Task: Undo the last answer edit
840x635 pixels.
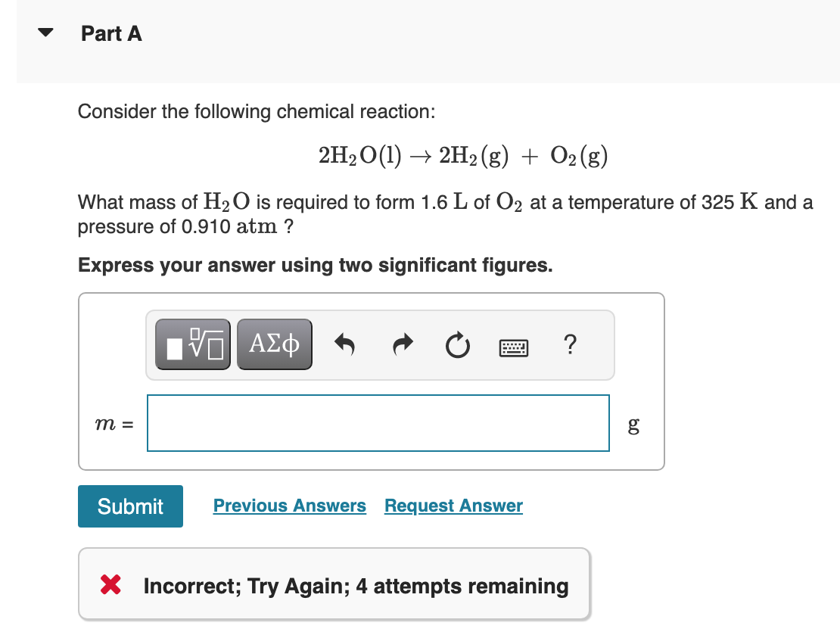Action: (x=344, y=344)
